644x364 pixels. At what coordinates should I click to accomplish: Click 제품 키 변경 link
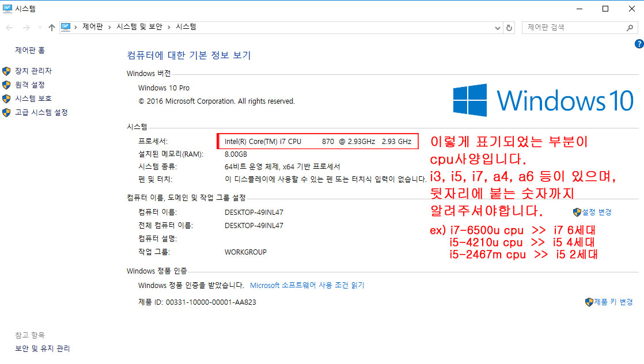(x=613, y=302)
